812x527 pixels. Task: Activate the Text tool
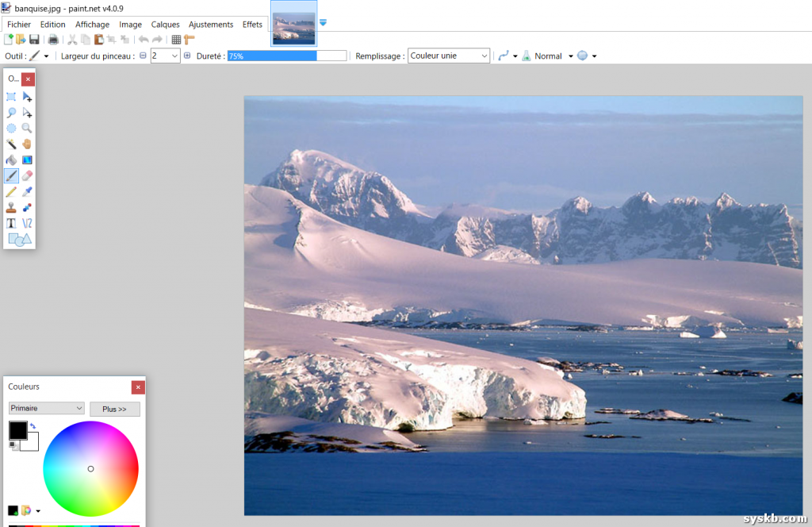(x=11, y=223)
